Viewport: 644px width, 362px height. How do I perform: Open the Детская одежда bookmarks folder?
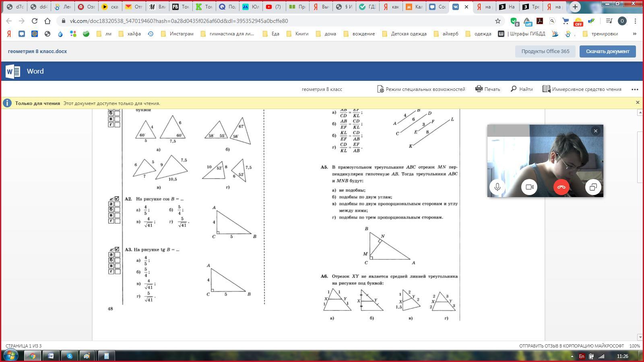(x=404, y=34)
